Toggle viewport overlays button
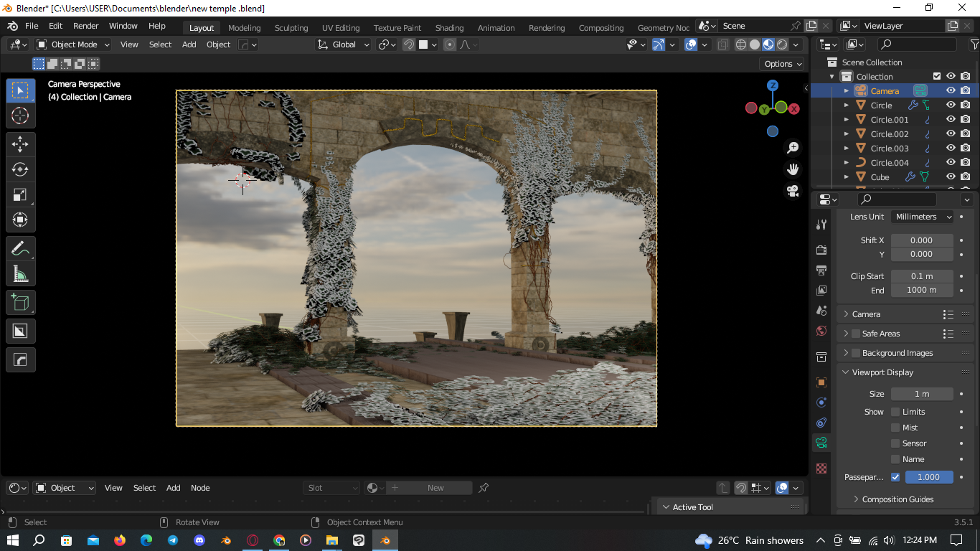 691,44
